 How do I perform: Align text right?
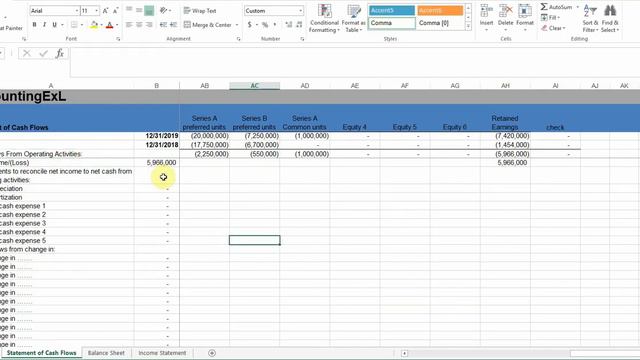[x=149, y=25]
